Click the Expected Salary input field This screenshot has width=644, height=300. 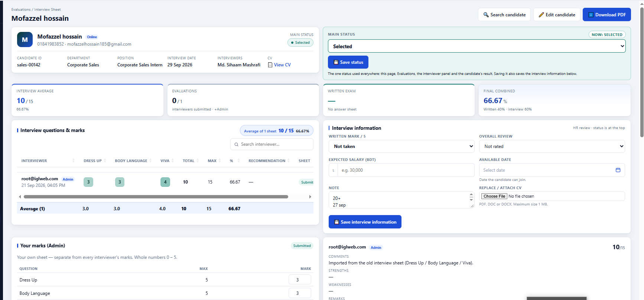point(401,170)
